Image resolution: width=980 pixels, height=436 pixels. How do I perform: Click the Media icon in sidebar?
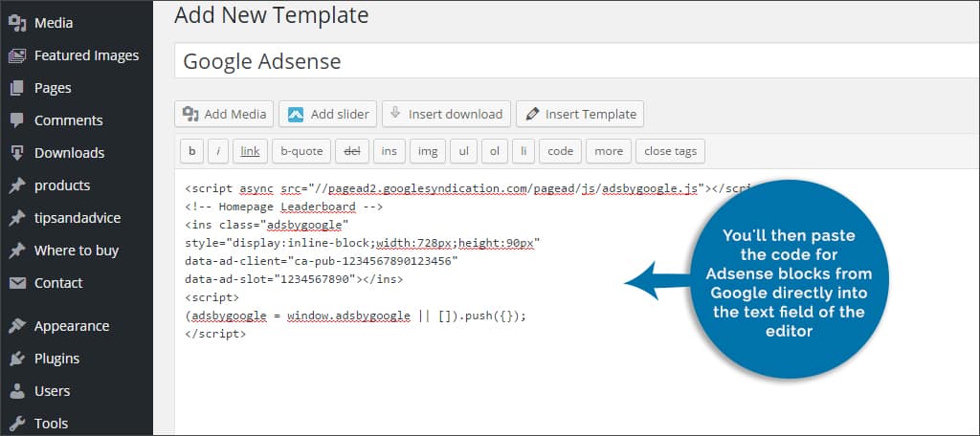[x=16, y=23]
